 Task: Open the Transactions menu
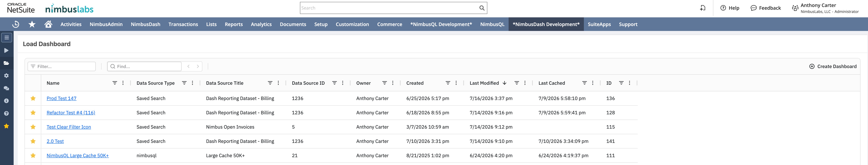point(183,24)
